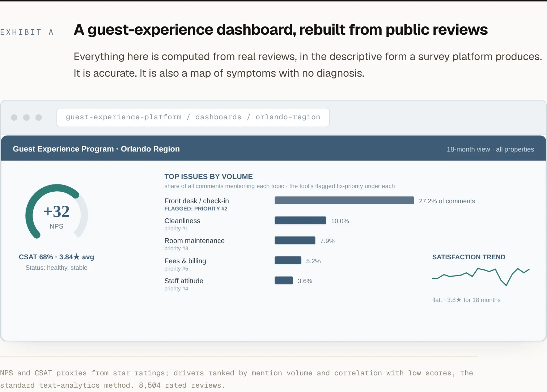Viewport: 547px width, 392px height.
Task: Click the first gray window dot
Action: pyautogui.click(x=14, y=118)
